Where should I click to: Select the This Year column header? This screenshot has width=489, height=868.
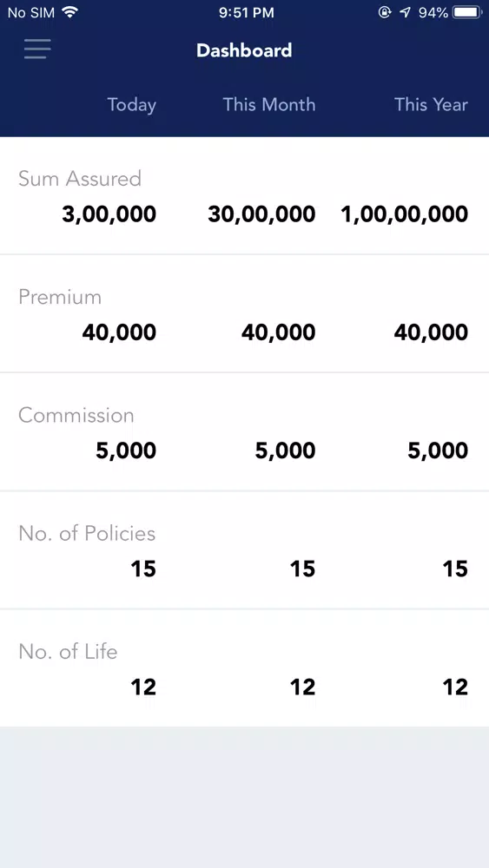click(431, 104)
